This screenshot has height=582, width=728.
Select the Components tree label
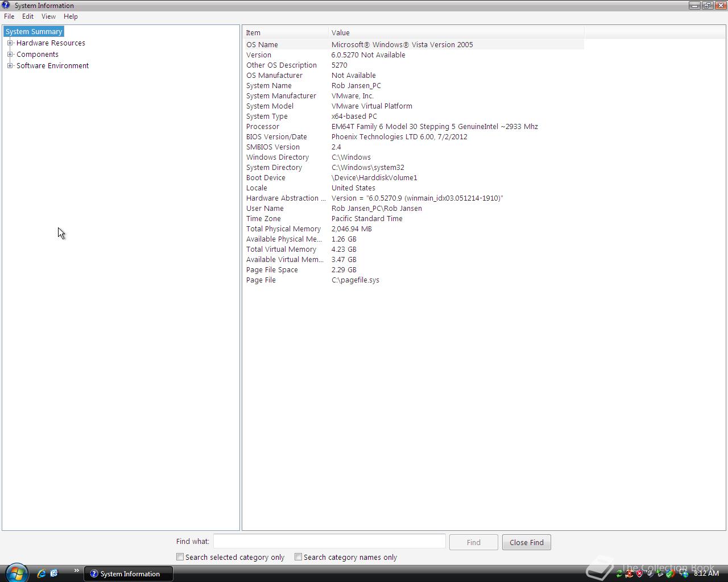point(38,55)
